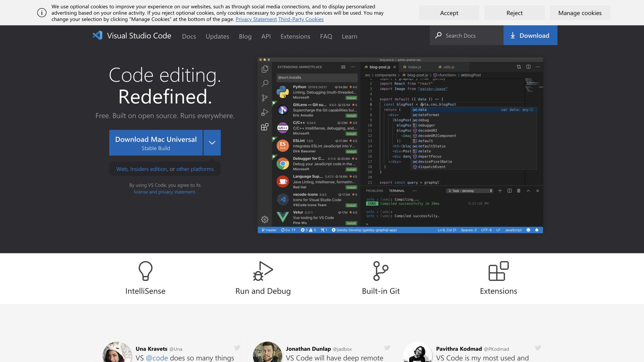Accept the optional cookies
The width and height of the screenshot is (644, 362).
[449, 13]
